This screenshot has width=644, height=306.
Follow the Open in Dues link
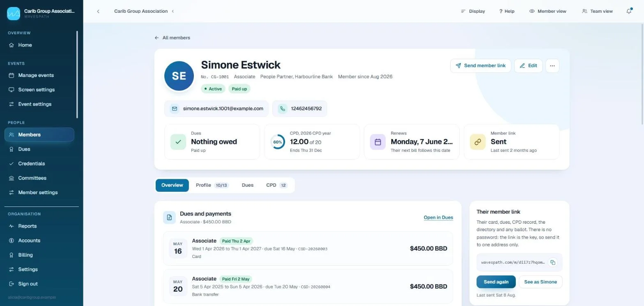coord(438,218)
